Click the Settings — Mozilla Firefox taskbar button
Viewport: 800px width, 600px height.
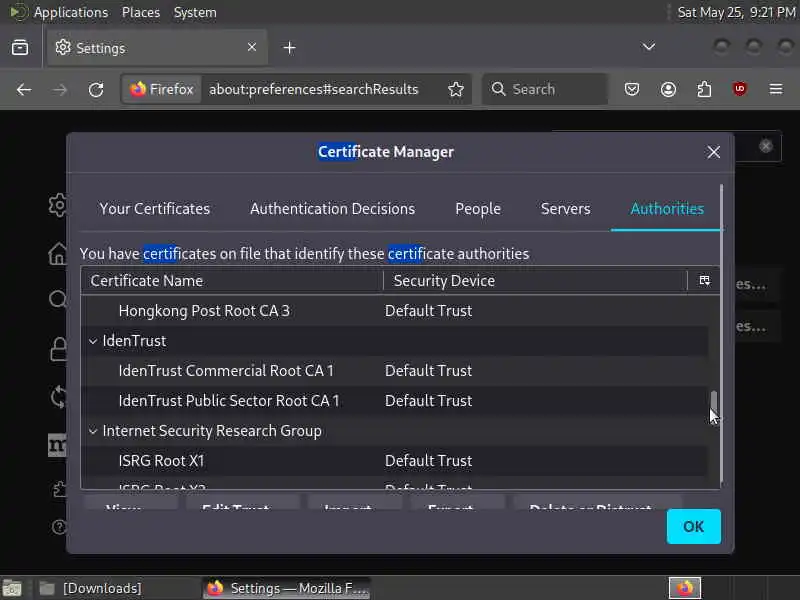pos(287,588)
